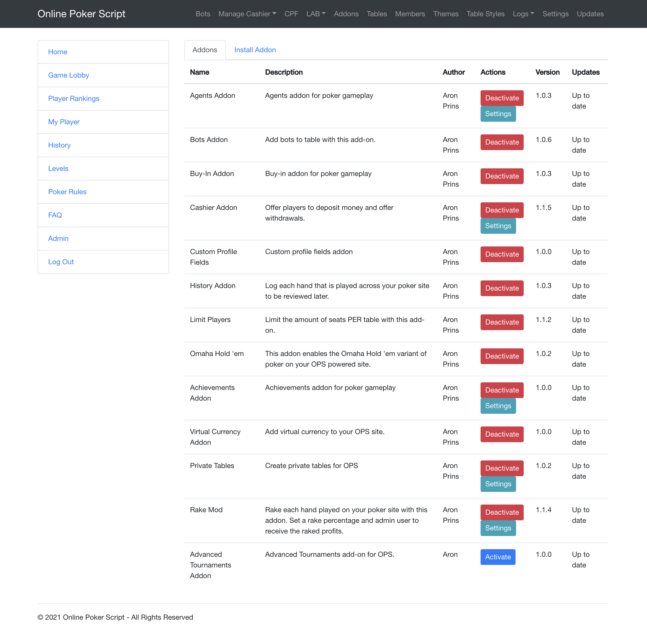
Task: Activate the Advanced Tournaments Addon
Action: [498, 557]
